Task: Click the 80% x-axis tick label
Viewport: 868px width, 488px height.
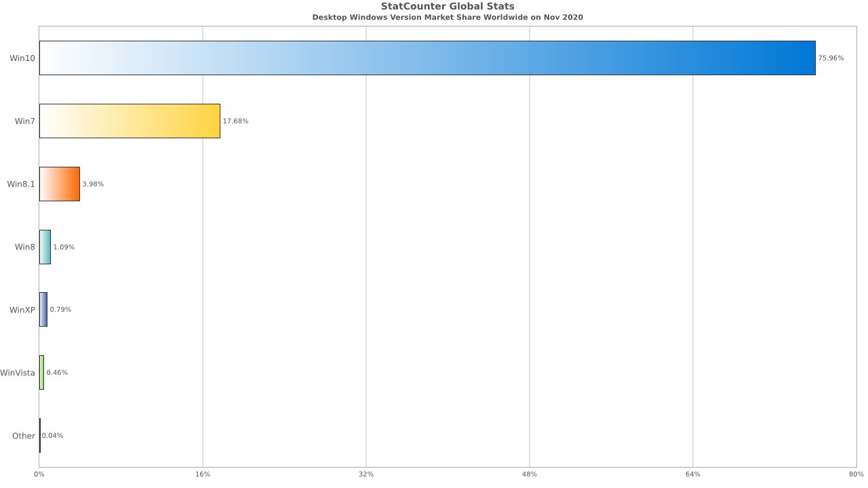Action: (856, 474)
